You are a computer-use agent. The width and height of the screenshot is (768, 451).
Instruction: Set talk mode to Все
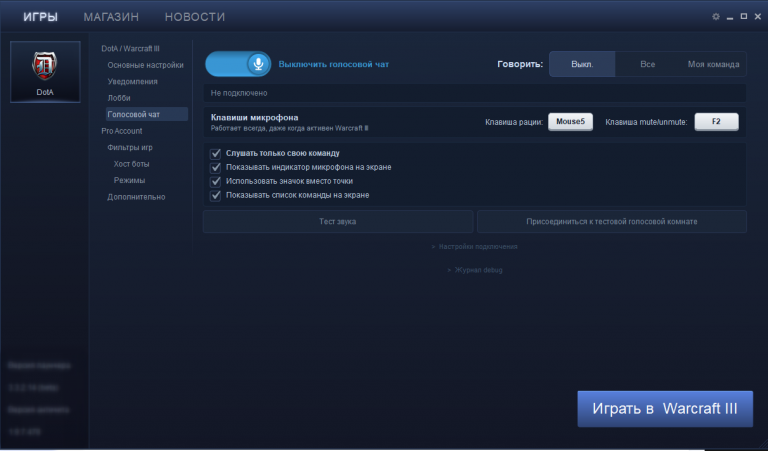coord(648,64)
